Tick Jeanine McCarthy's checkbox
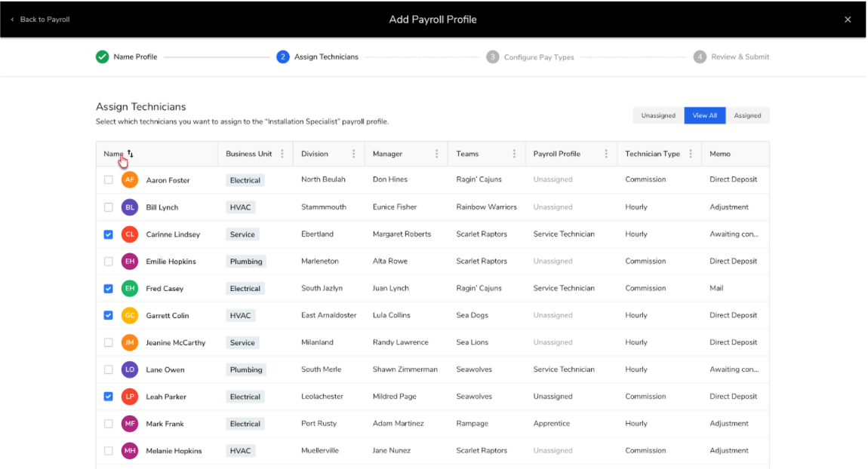This screenshot has width=868, height=469. [109, 342]
